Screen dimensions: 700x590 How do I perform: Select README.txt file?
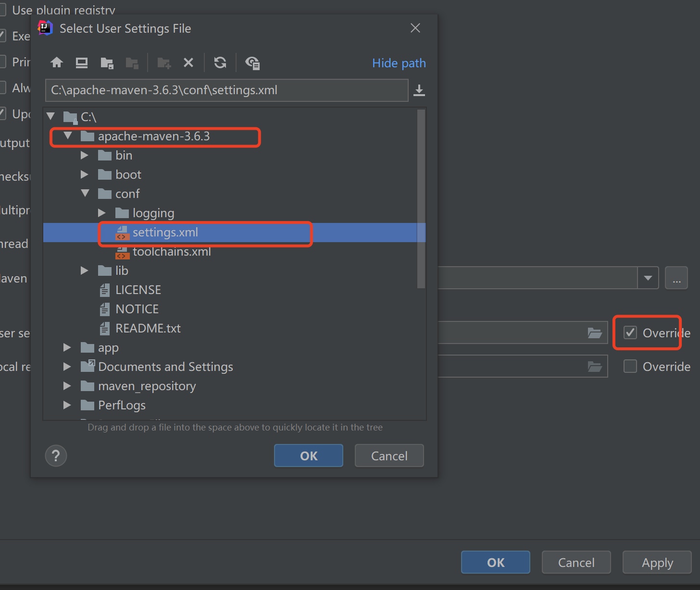tap(235, 329)
